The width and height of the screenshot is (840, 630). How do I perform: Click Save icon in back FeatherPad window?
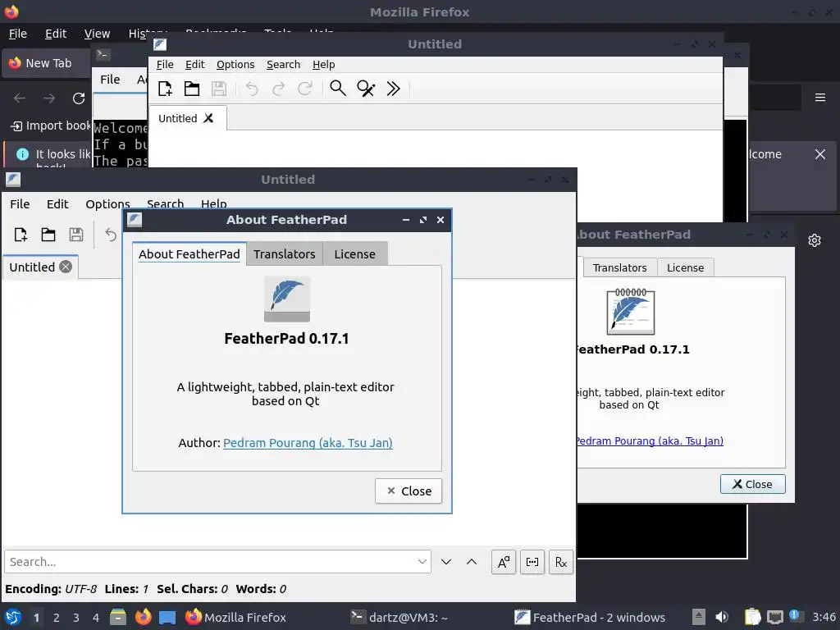(218, 89)
